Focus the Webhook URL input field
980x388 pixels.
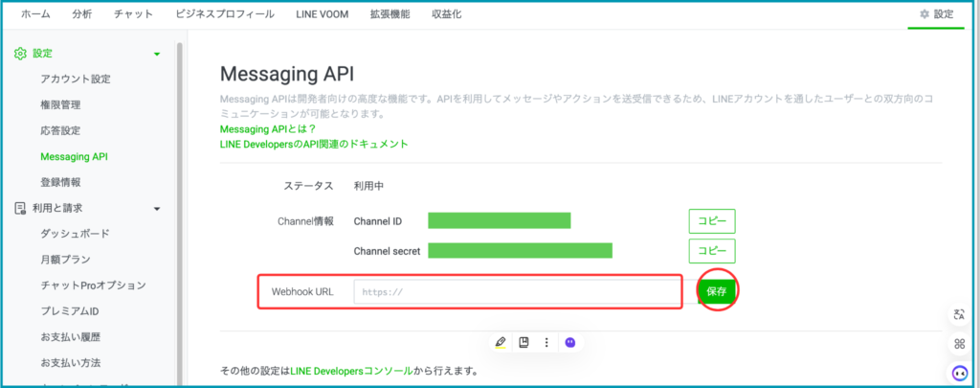[x=517, y=291]
